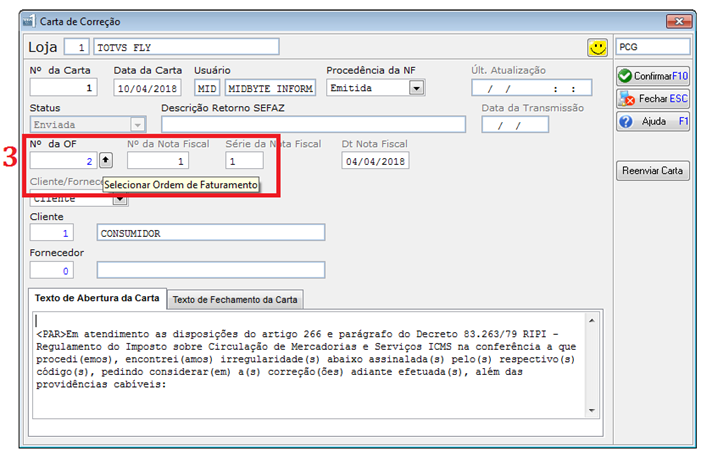701x451 pixels.
Task: Click the Cliente name field CONSUMIDOR
Action: click(211, 233)
